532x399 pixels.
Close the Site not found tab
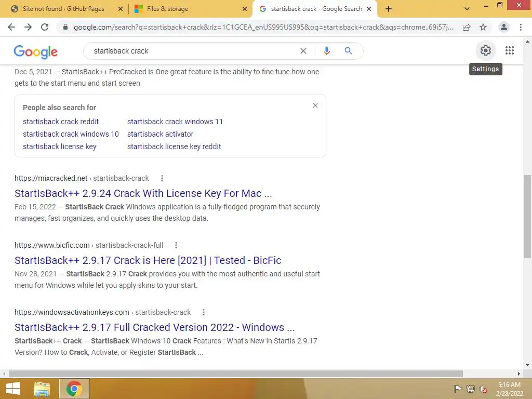(121, 9)
